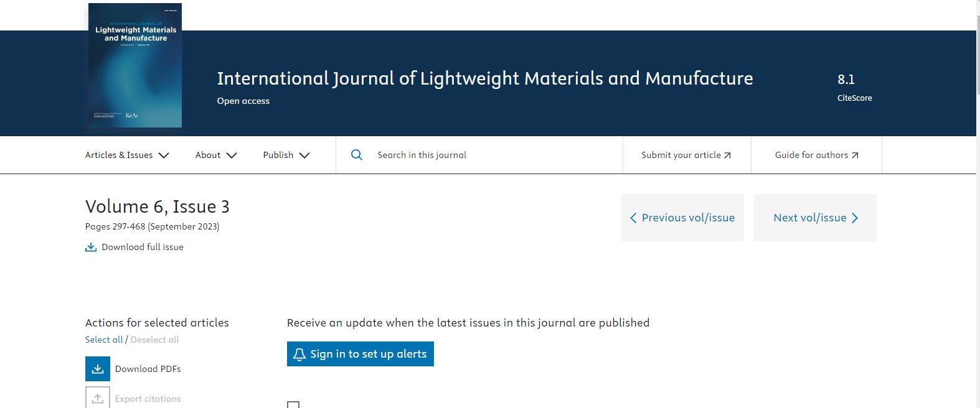Open the About dropdown menu
The width and height of the screenshot is (980, 408).
pos(216,155)
